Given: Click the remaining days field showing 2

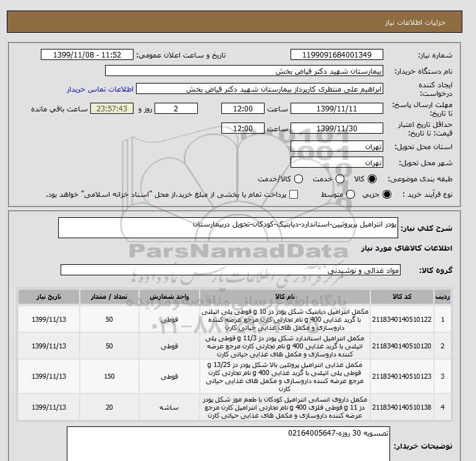Looking at the screenshot, I should pyautogui.click(x=176, y=108).
